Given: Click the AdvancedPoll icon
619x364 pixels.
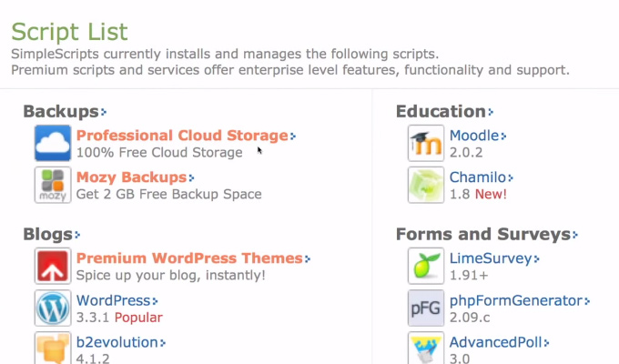Looking at the screenshot, I should 426,349.
